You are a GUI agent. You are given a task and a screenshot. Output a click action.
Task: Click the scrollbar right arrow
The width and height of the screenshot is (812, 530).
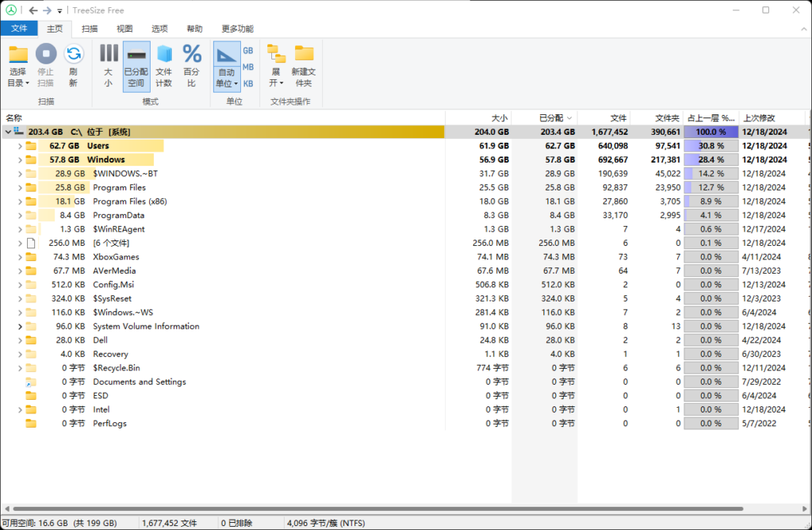(x=804, y=509)
